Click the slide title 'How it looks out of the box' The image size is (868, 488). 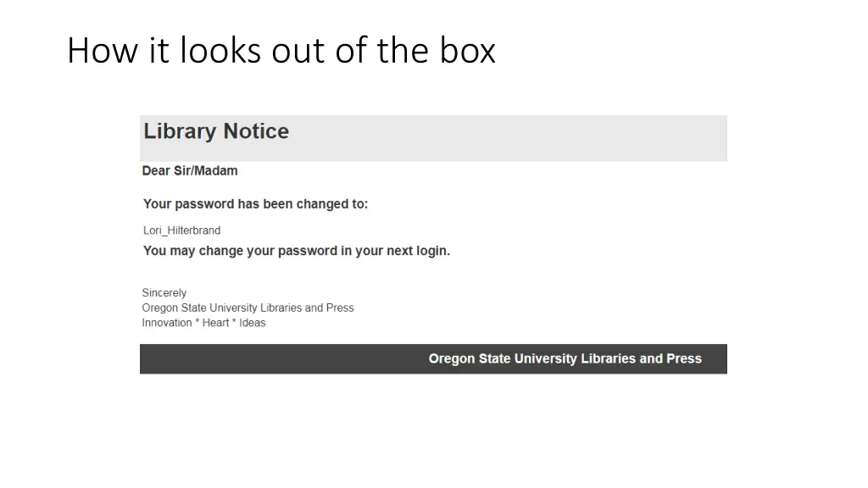pos(281,50)
